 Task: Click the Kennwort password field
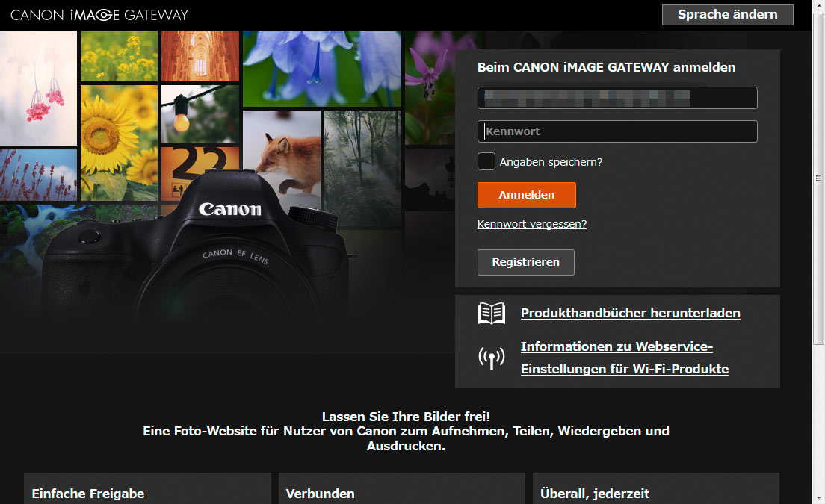pyautogui.click(x=617, y=131)
